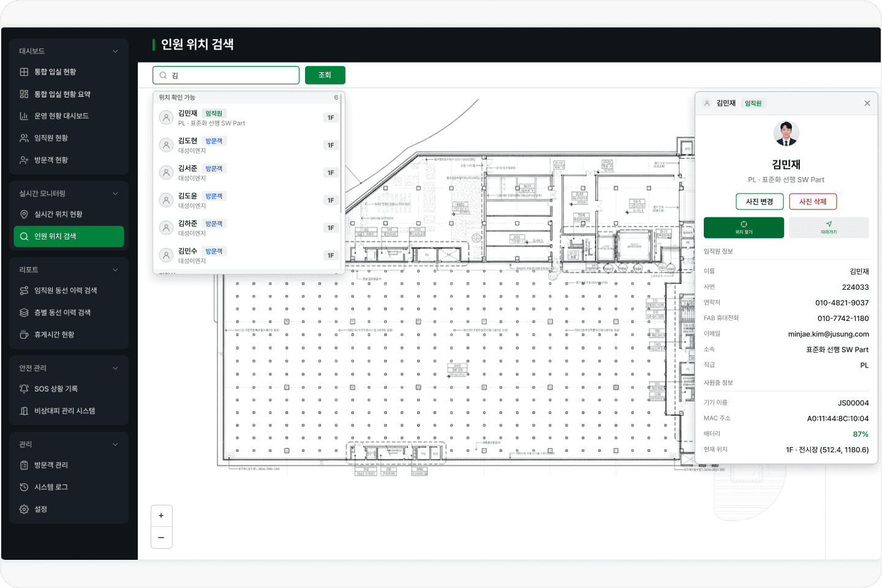Screen dimensions: 882x588
Task: Click the 위치 찾기 green button
Action: click(744, 227)
